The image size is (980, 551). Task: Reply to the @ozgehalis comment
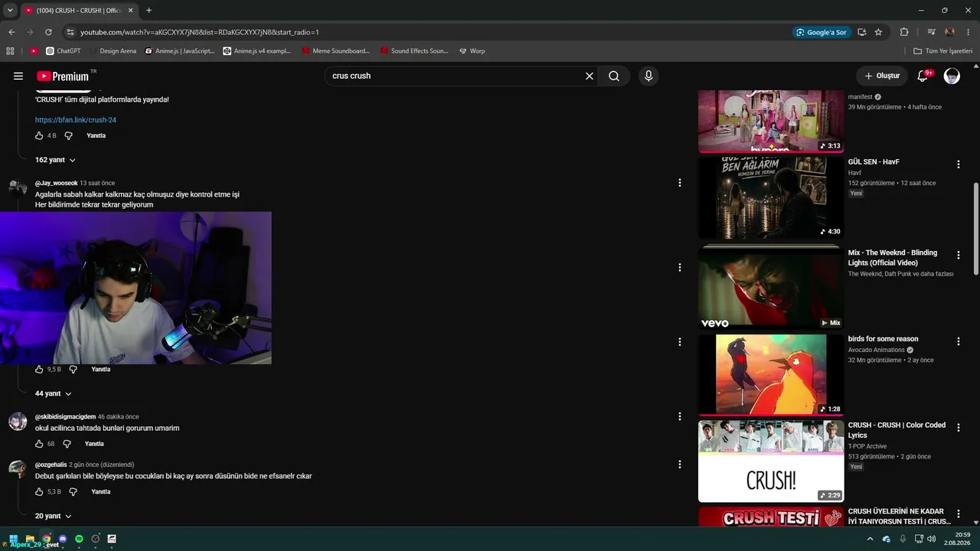(x=100, y=491)
